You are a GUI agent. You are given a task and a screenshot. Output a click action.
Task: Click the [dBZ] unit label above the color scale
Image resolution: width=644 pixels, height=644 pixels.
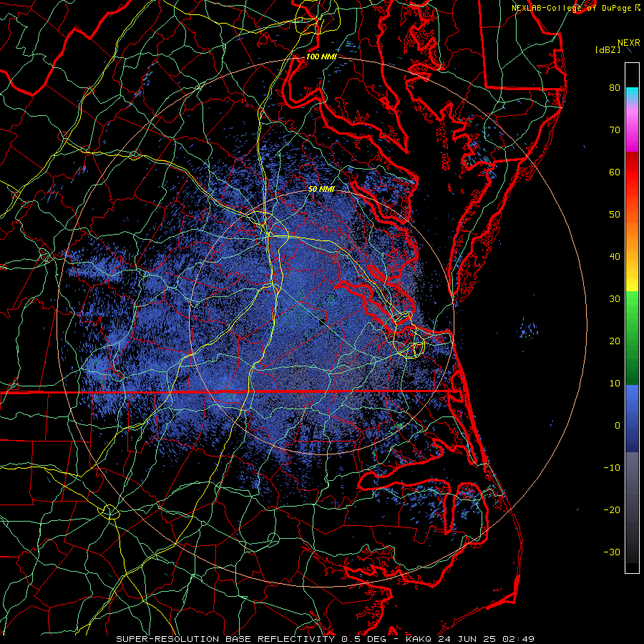[x=608, y=50]
